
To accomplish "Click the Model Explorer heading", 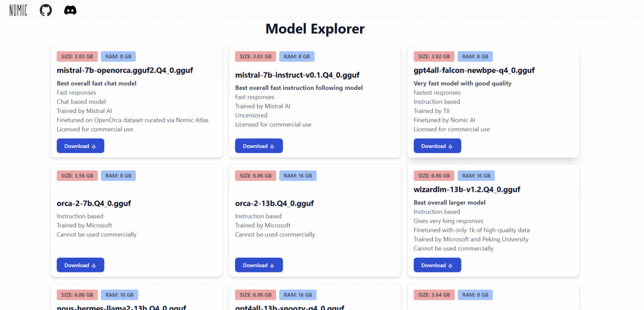I will tap(315, 29).
